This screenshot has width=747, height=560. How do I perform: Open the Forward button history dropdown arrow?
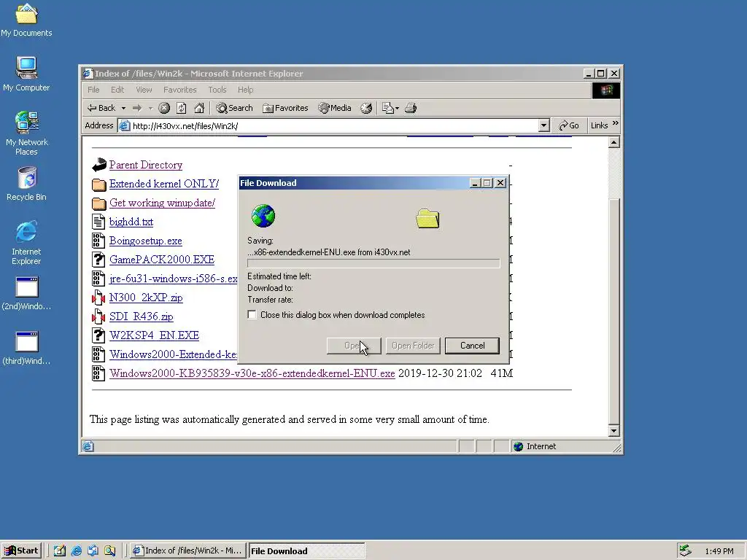pyautogui.click(x=150, y=109)
